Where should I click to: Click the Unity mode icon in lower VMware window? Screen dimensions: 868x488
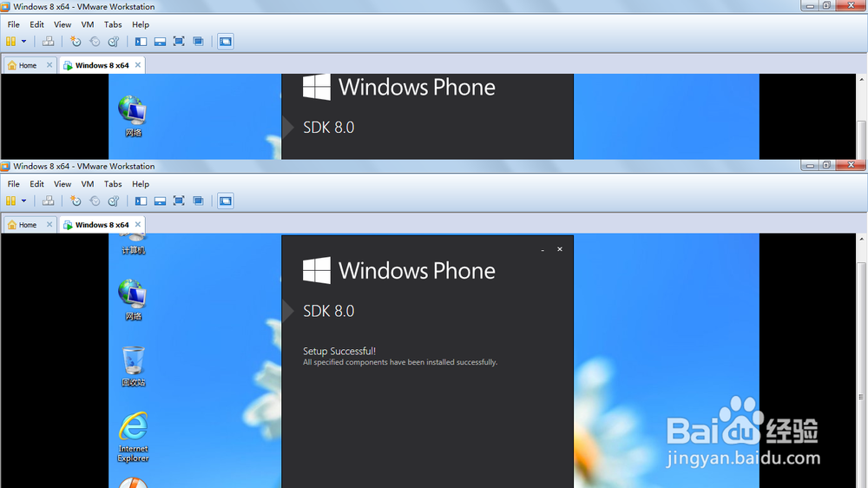[x=198, y=201]
